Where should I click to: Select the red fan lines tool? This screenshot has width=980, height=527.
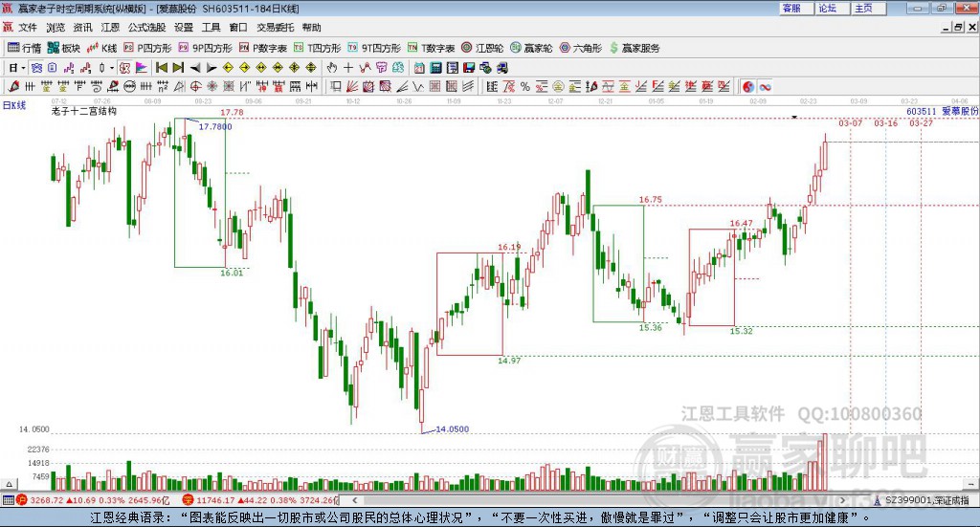click(352, 87)
